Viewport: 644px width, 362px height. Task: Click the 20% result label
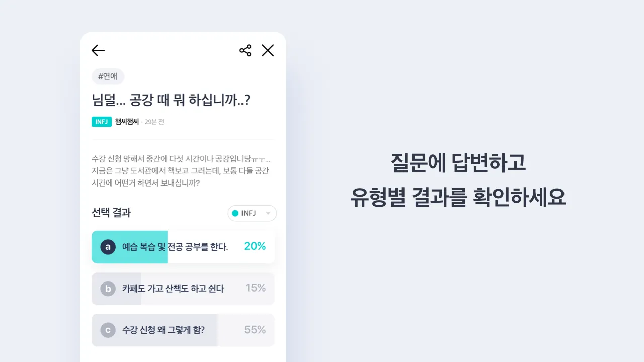[x=255, y=246]
